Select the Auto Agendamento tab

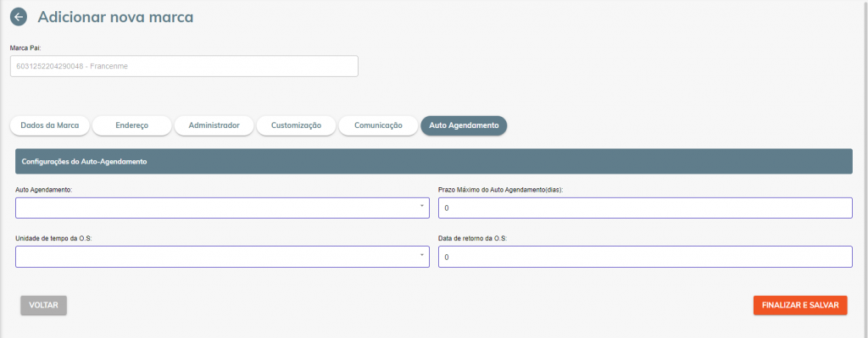coord(464,125)
